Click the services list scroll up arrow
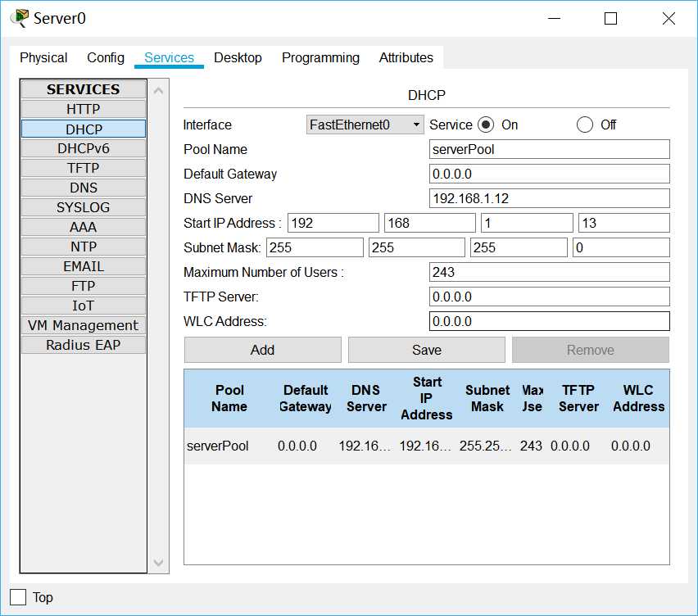The height and width of the screenshot is (616, 698). tap(158, 91)
